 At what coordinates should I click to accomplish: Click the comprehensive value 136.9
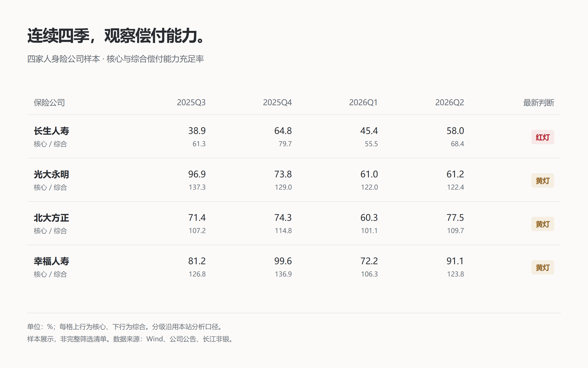pos(283,274)
